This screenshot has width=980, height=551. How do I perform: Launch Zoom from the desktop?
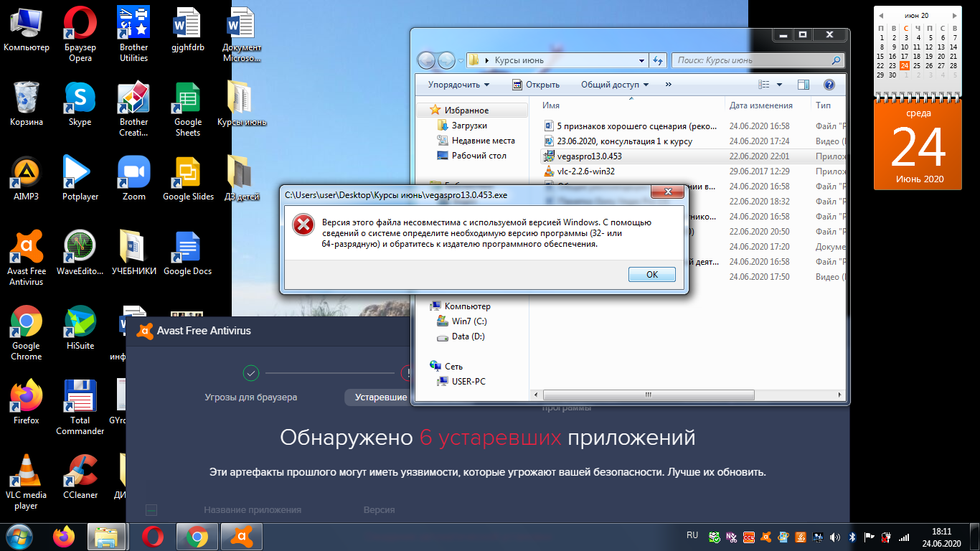pos(133,178)
